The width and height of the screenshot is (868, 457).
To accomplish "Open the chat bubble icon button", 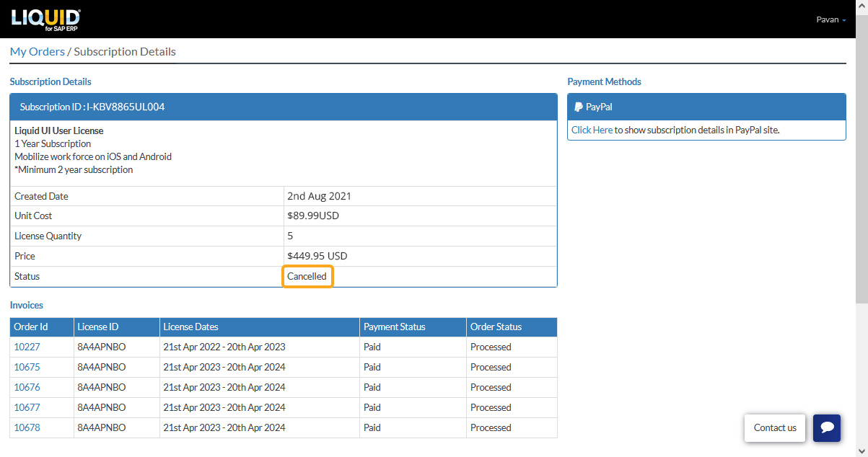I will point(827,427).
